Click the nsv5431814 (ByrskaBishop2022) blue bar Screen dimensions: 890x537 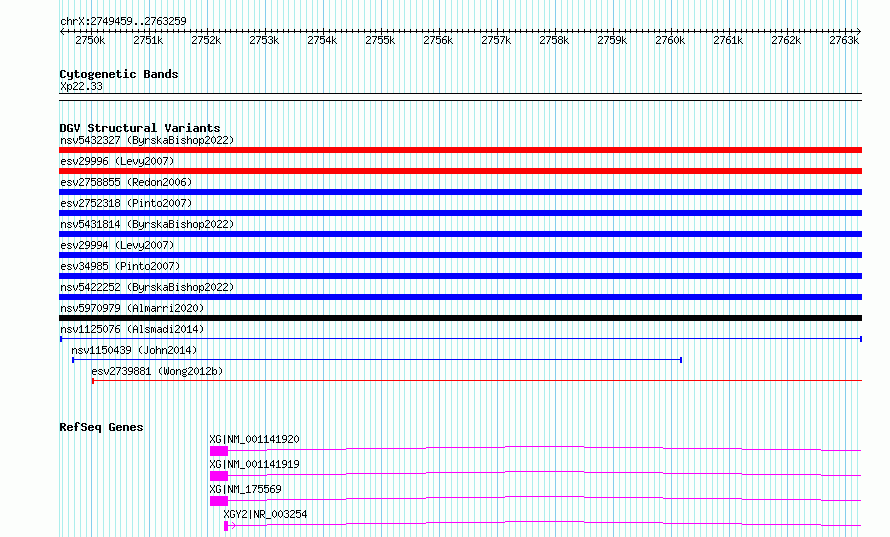[460, 234]
